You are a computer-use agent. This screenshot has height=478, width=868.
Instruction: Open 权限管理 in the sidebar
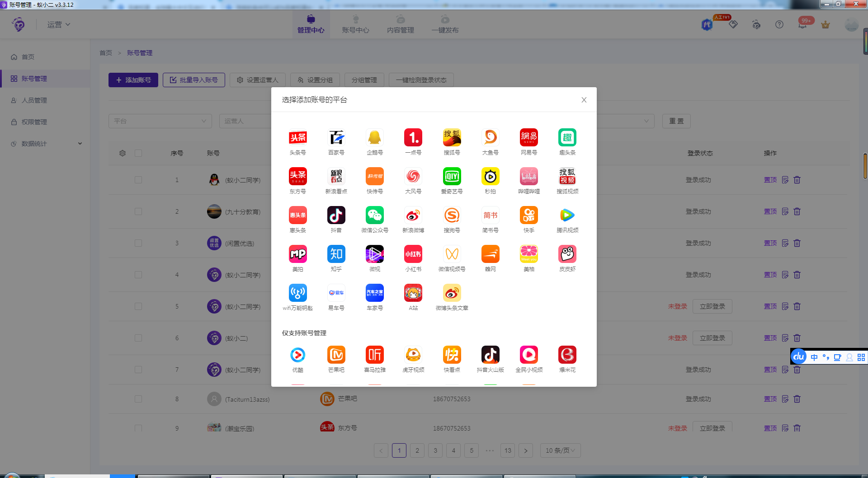(45, 122)
